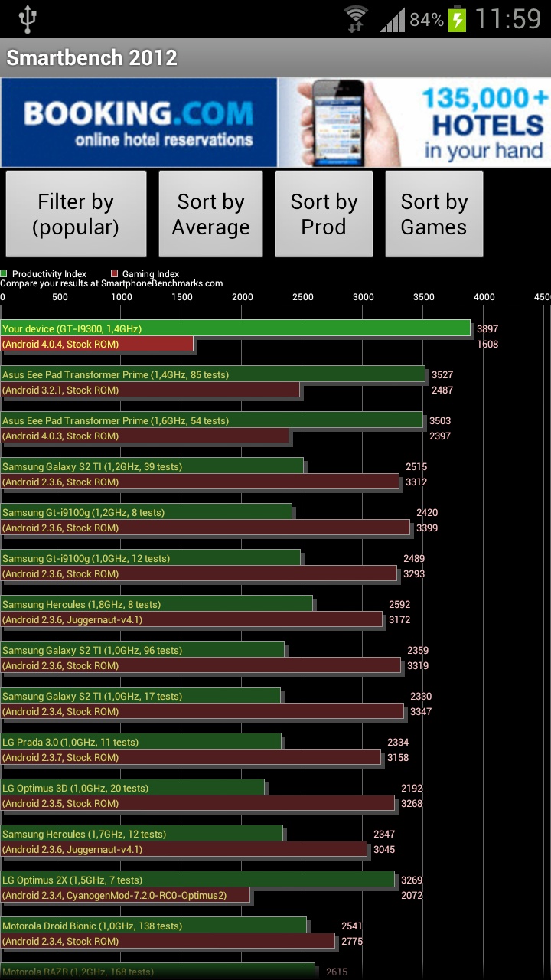Tap the Smartbench 2012 title
Viewport: 551px width, 980px height.
point(92,57)
